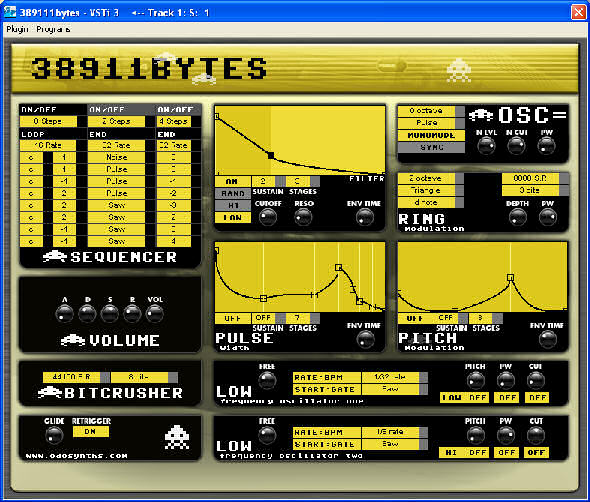This screenshot has width=590, height=502.
Task: Toggle the RETRIGGER ON button
Action: tap(90, 431)
